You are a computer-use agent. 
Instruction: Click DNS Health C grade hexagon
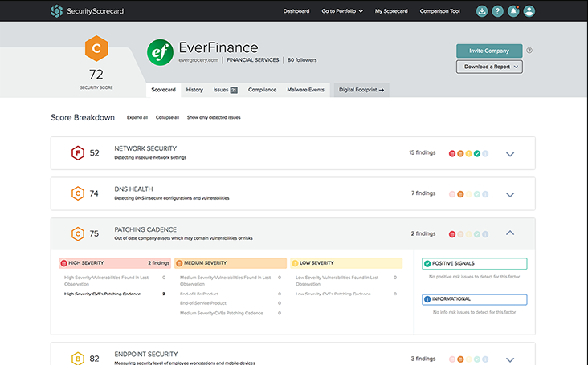(78, 193)
